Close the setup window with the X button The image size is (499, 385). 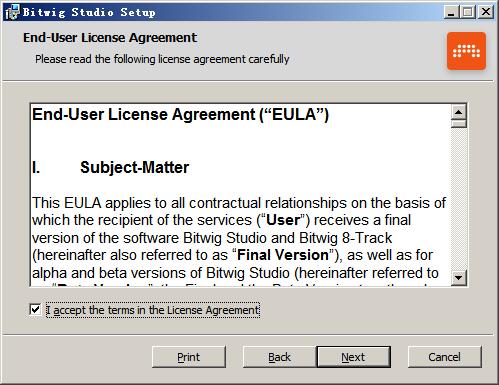486,12
